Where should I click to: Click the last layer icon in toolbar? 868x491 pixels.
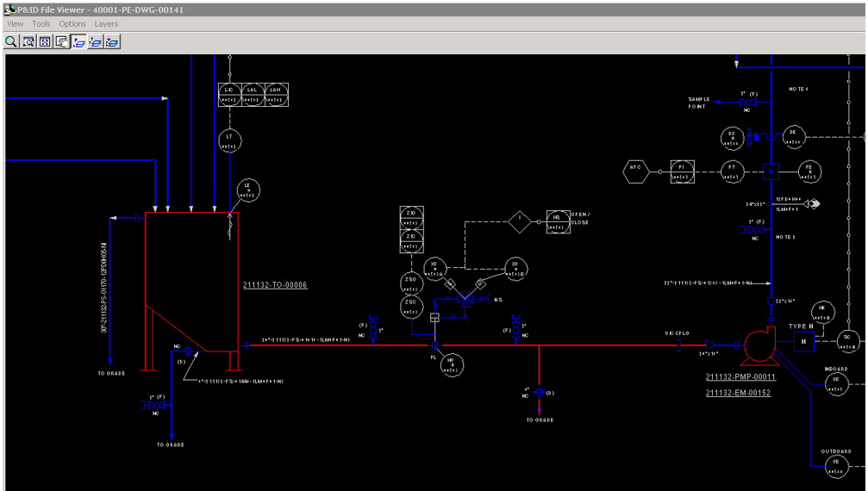112,41
